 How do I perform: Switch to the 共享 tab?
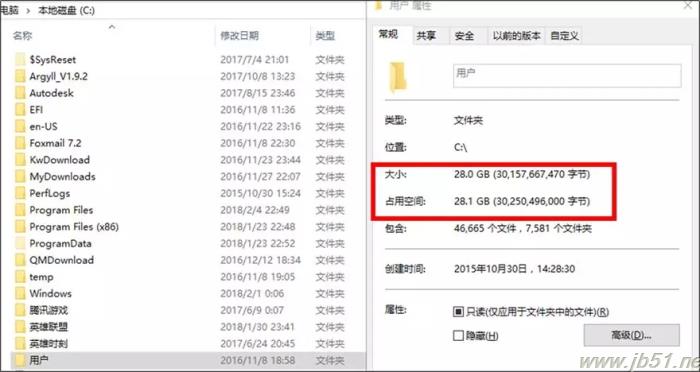426,36
